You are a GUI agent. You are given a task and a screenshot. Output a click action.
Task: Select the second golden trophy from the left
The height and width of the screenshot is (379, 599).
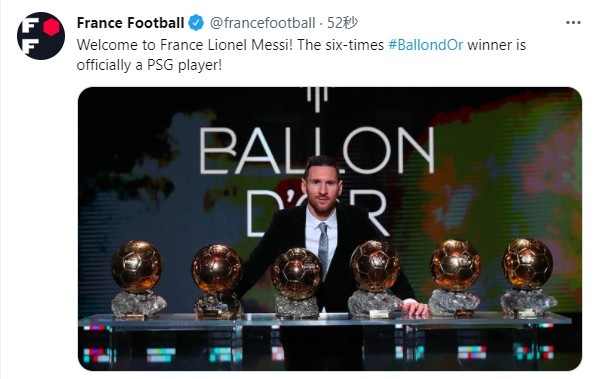[217, 281]
